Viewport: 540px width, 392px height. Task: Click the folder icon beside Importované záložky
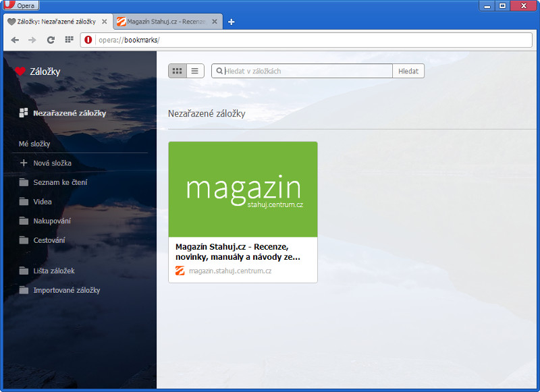tap(24, 290)
